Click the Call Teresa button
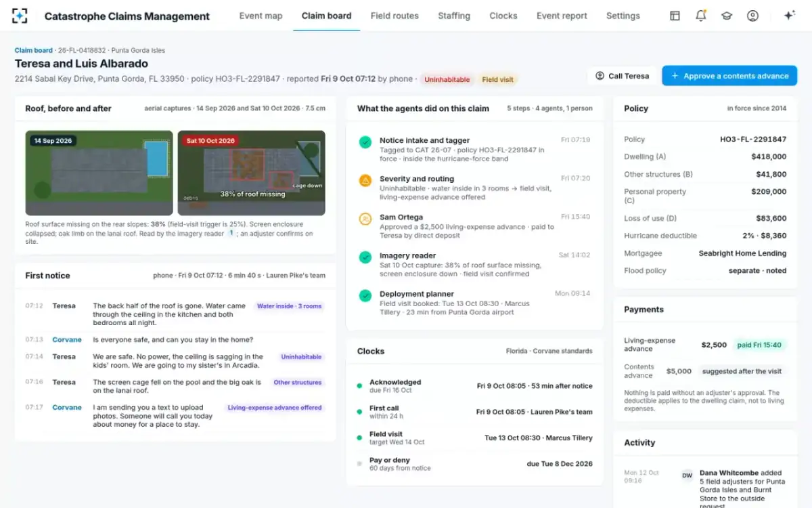The image size is (812, 508). pos(622,76)
